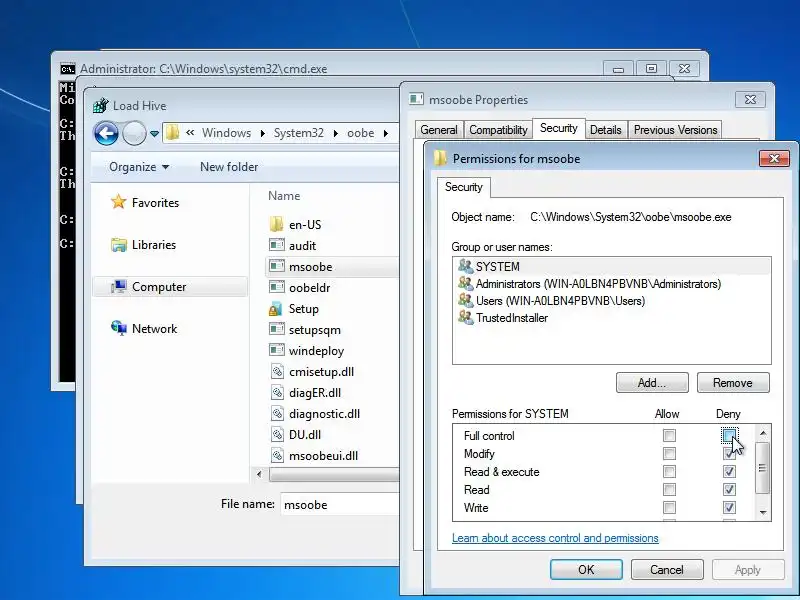Image resolution: width=800 pixels, height=600 pixels.
Task: Expand breadcrumb arrow after System32
Action: pos(335,133)
